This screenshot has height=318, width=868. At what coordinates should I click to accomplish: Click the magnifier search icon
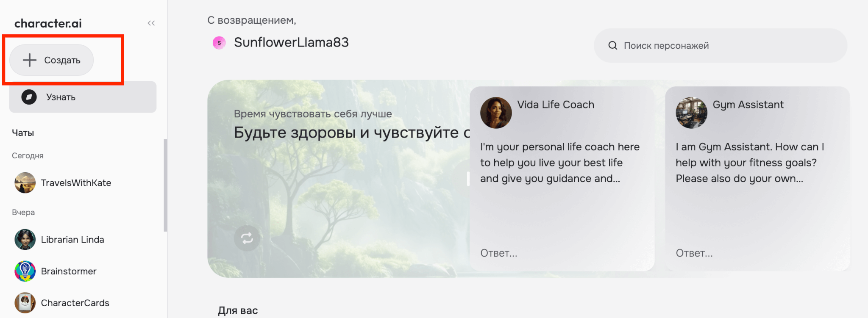613,45
